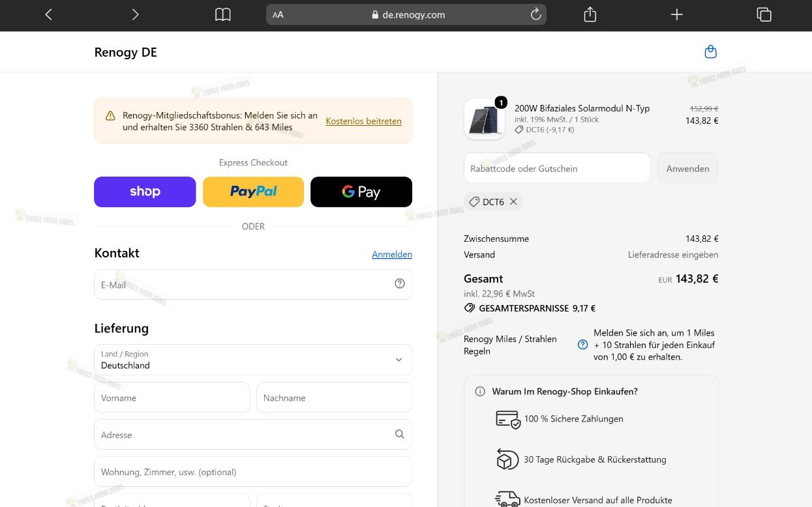The width and height of the screenshot is (812, 507).
Task: Open the bookmarks book icon
Action: tap(223, 14)
